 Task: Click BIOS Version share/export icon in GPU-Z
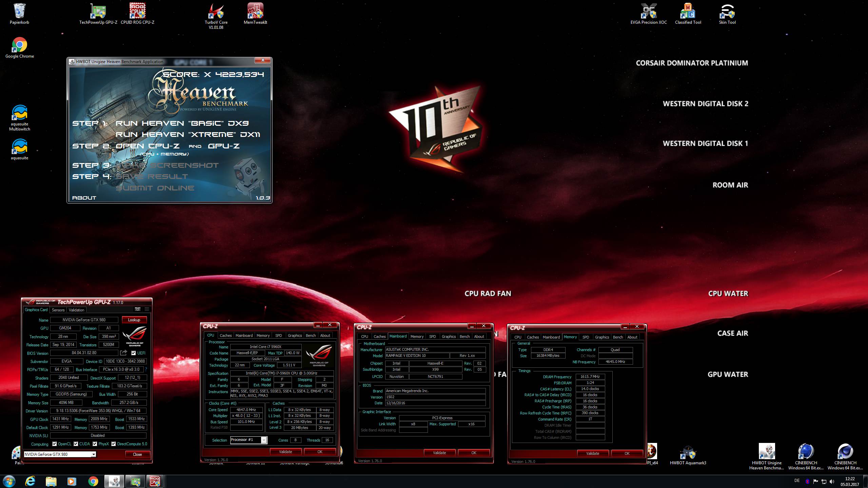coord(123,353)
